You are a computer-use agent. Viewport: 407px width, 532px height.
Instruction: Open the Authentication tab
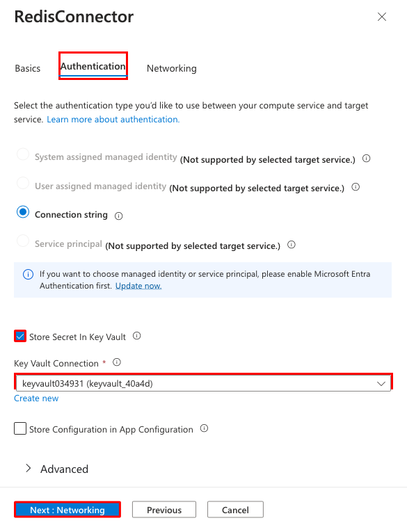pyautogui.click(x=93, y=66)
